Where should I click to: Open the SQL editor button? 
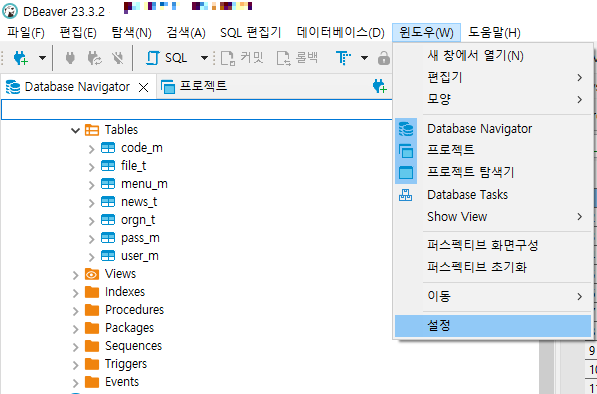pos(167,58)
